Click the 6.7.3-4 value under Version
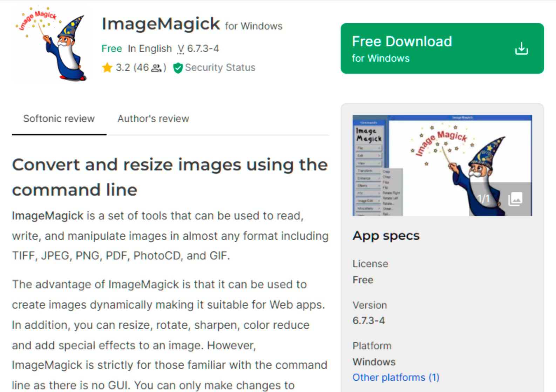 click(369, 320)
